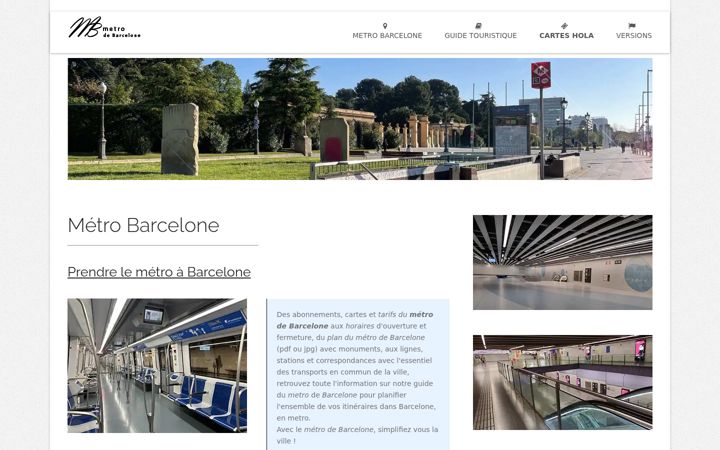Screen dimensions: 720x450
Task: Click the book icon above Guide Touristique
Action: point(478,26)
